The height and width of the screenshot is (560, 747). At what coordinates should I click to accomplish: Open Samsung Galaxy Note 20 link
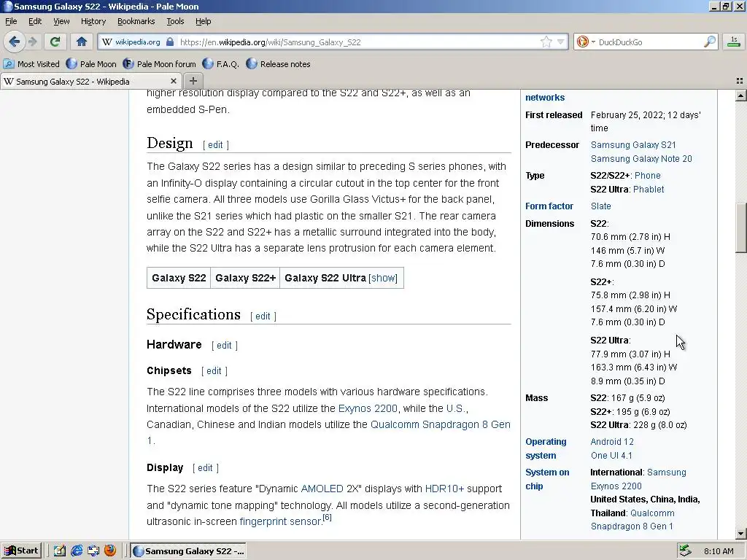coord(641,158)
